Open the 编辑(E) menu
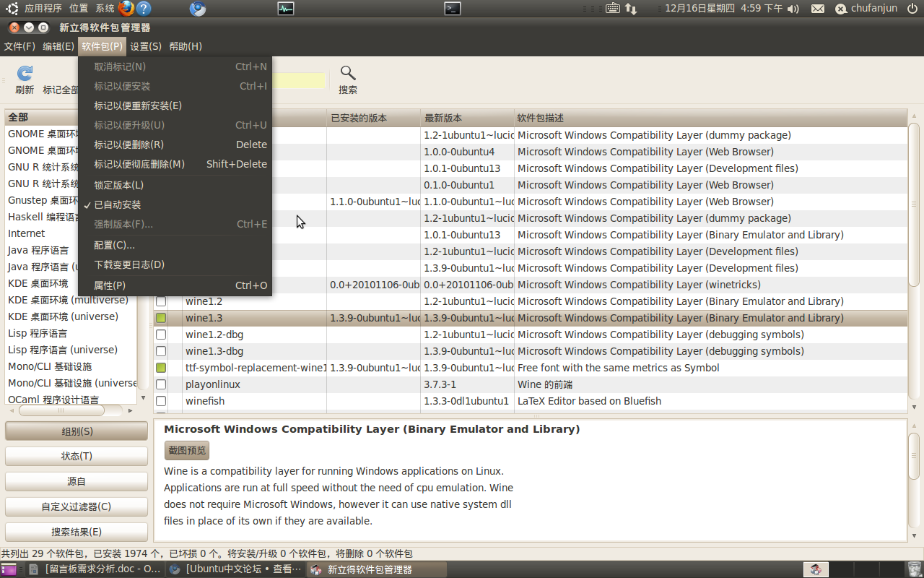This screenshot has height=578, width=924. [x=58, y=46]
